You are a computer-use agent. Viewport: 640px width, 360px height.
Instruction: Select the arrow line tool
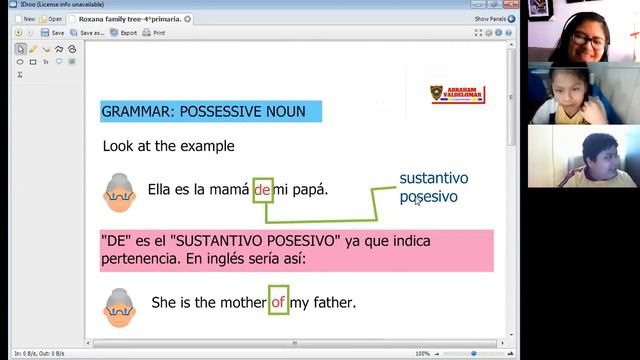coord(46,49)
